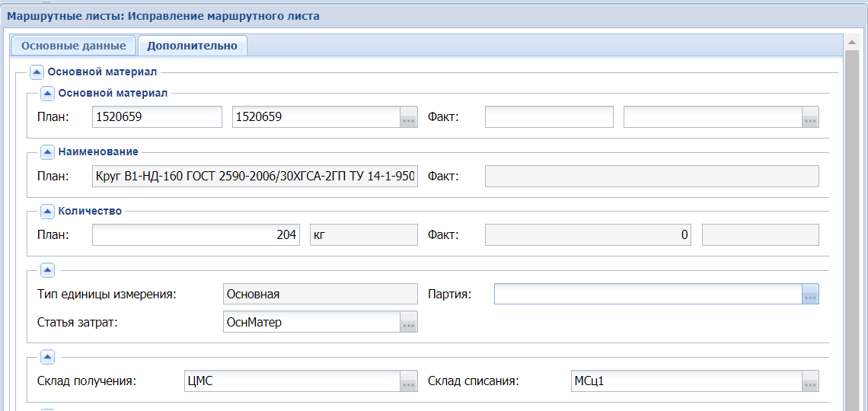Screen dimensions: 868x411
Task: Switch to the Основные данные tab
Action: (73, 46)
